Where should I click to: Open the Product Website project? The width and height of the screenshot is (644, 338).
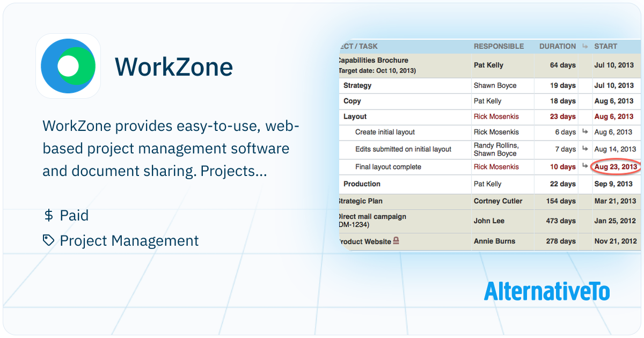tap(365, 241)
